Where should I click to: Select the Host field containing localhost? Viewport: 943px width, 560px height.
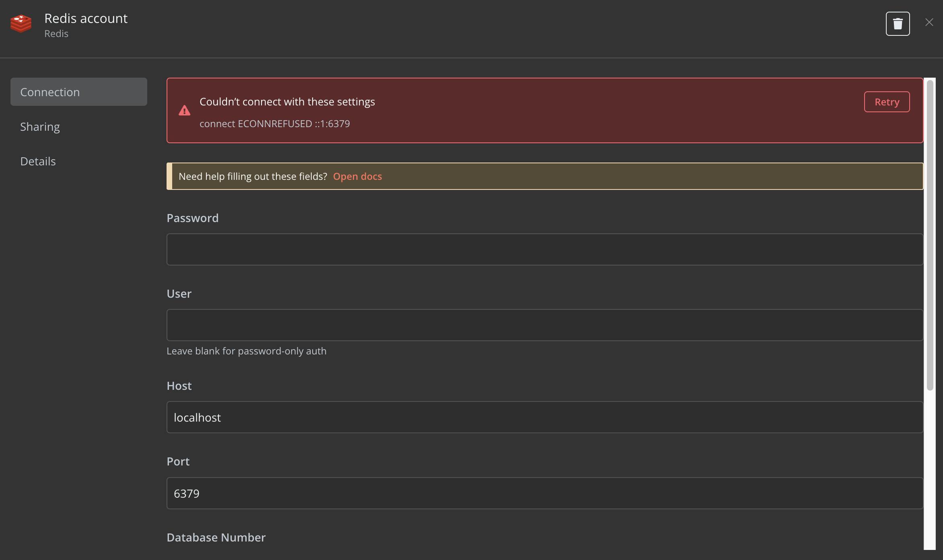[545, 417]
